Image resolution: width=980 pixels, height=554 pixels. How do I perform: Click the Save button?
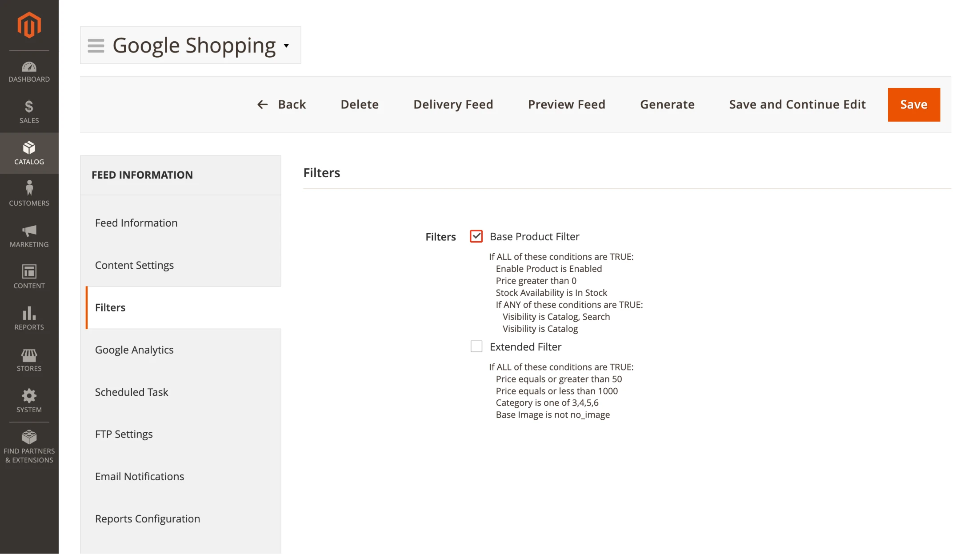[x=913, y=104]
